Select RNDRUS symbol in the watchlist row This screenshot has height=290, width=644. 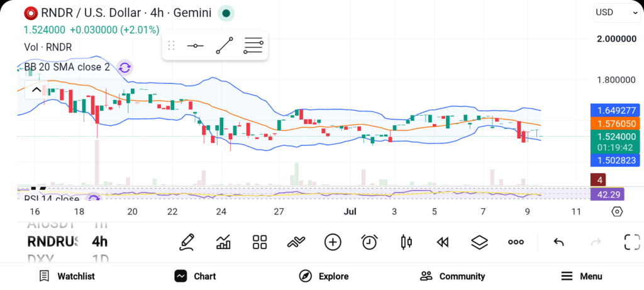tap(52, 242)
